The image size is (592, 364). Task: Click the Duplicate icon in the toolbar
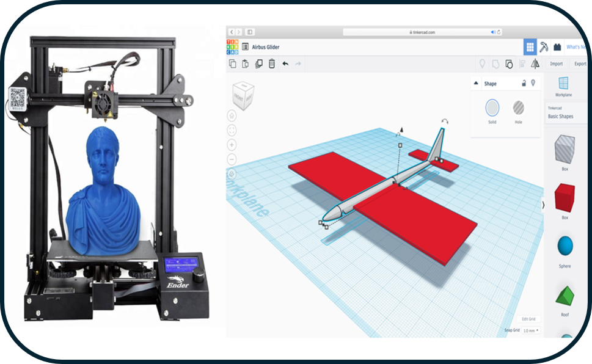tap(258, 64)
